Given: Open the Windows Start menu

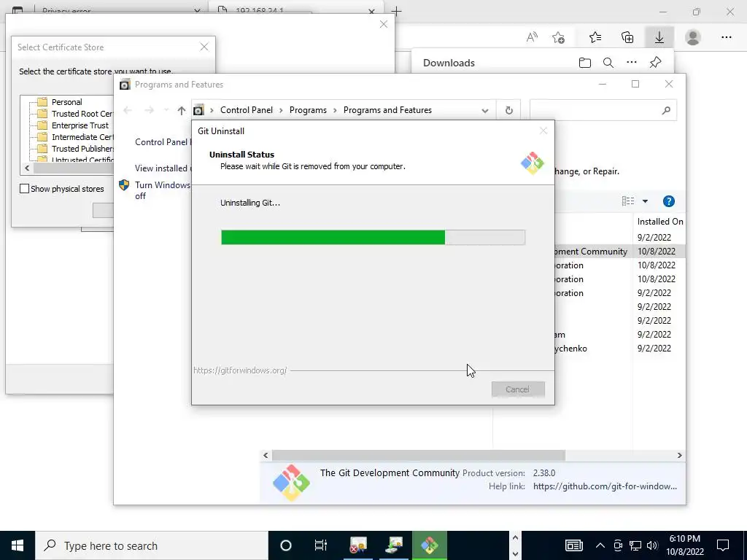Looking at the screenshot, I should 18,545.
